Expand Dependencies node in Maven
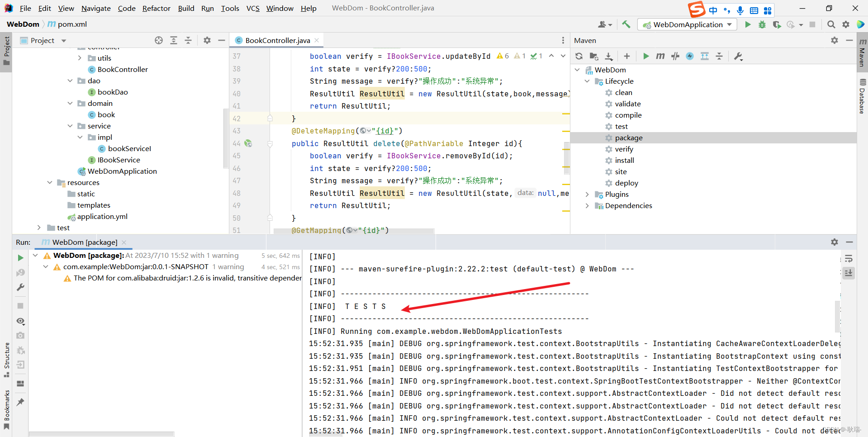Image resolution: width=868 pixels, height=437 pixels. tap(587, 205)
